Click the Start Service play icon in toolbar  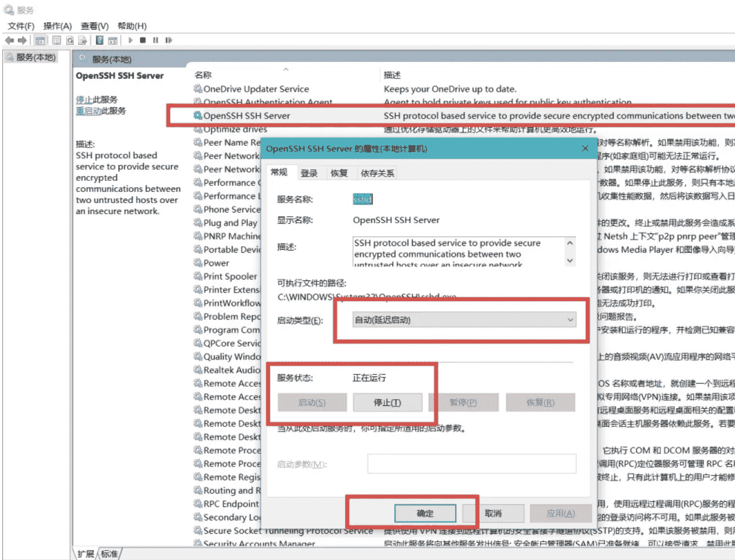(130, 40)
